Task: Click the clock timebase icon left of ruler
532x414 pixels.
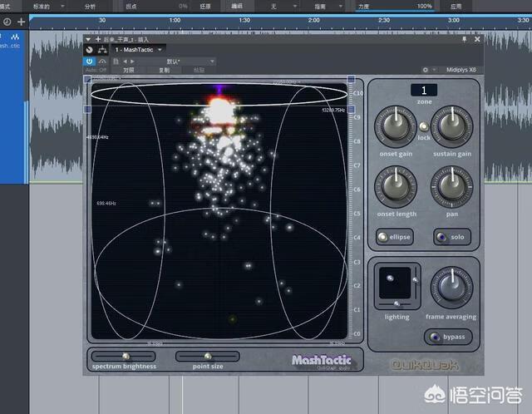Action: pyautogui.click(x=7, y=22)
